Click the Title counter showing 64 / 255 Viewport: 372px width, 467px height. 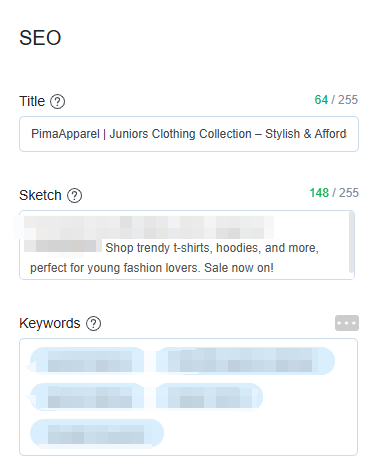tap(336, 100)
